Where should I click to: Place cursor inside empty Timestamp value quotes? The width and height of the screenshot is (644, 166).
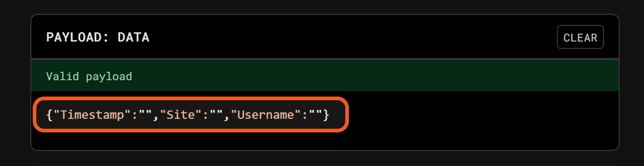point(145,115)
